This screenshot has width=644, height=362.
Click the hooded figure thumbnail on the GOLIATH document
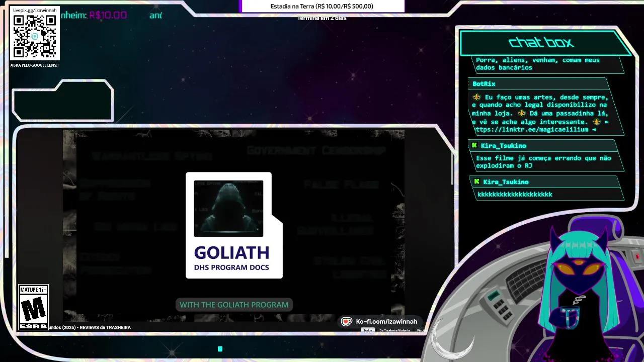click(x=228, y=208)
